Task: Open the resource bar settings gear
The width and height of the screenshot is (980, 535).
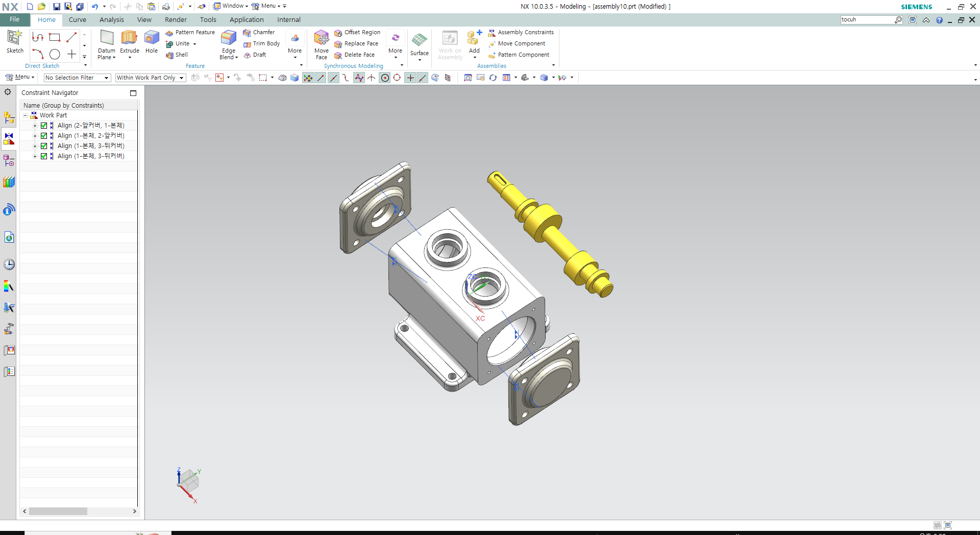Action: click(x=8, y=92)
